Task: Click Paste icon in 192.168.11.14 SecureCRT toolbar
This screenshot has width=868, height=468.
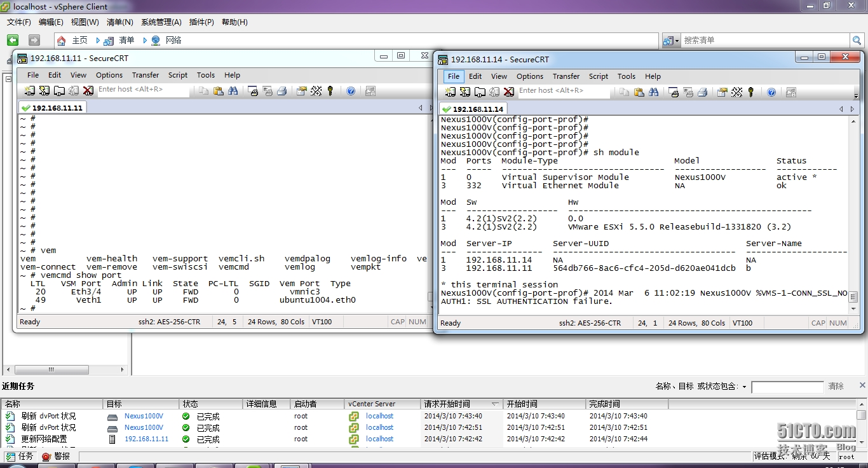Action: [x=639, y=92]
